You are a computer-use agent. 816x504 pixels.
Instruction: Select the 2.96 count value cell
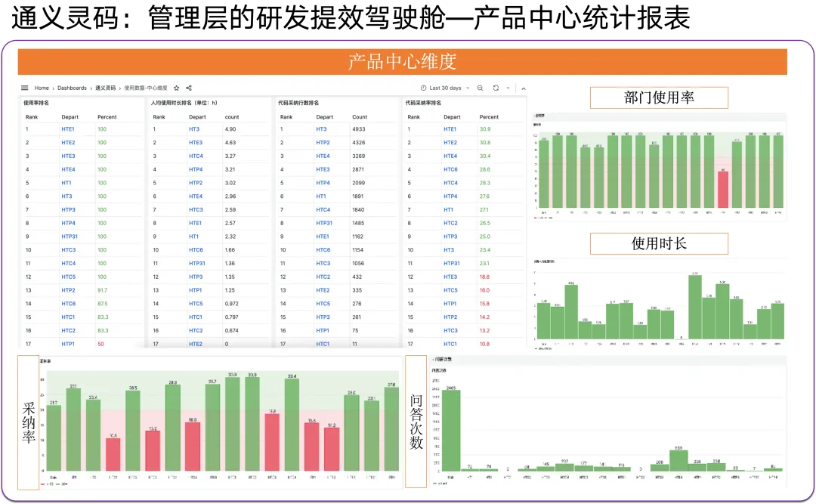(x=230, y=196)
